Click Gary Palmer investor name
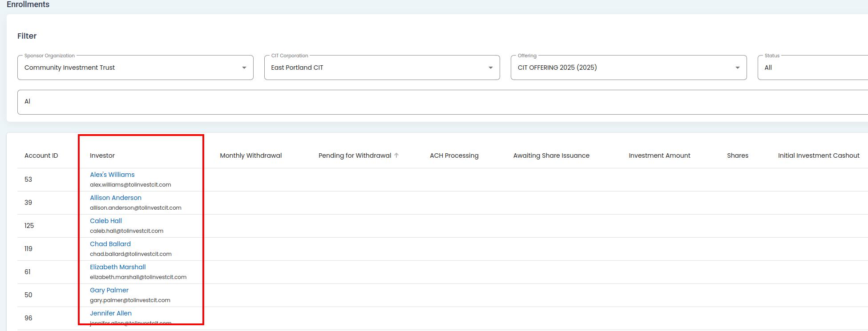The height and width of the screenshot is (331, 868). [109, 290]
